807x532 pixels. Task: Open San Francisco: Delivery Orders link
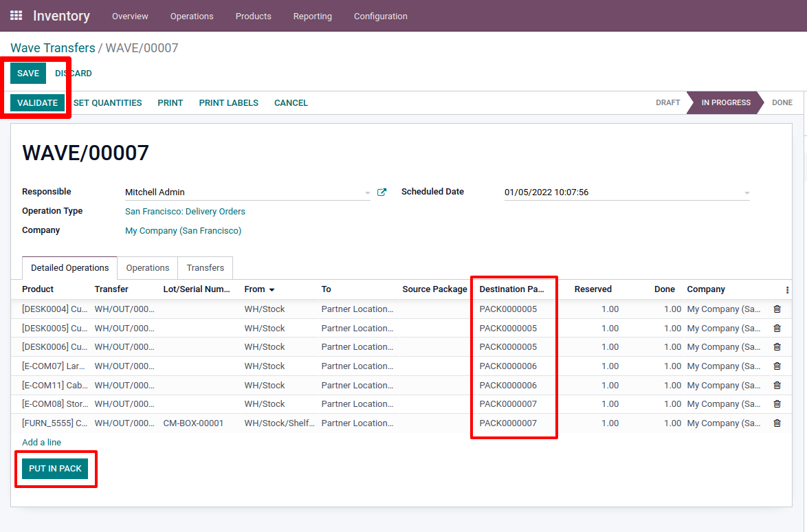click(x=186, y=212)
